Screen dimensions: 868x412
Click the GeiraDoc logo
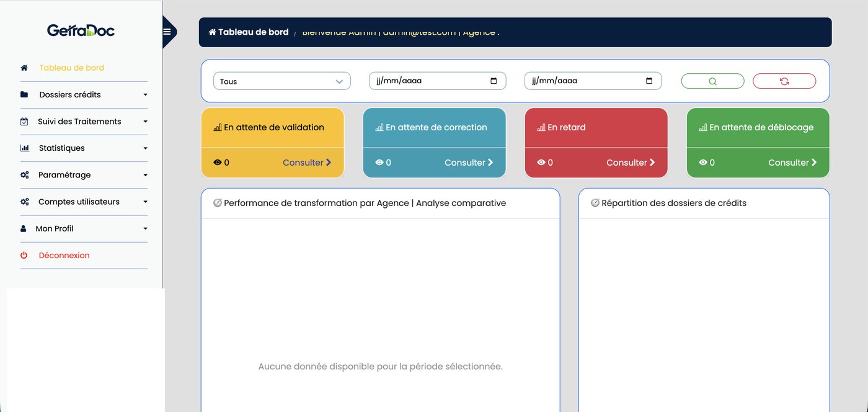pyautogui.click(x=81, y=30)
